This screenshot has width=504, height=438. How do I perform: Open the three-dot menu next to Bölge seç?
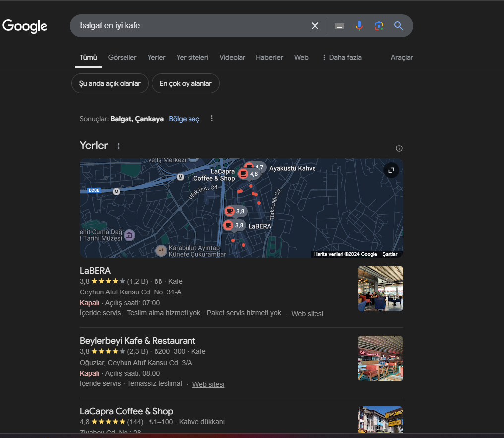pos(211,118)
